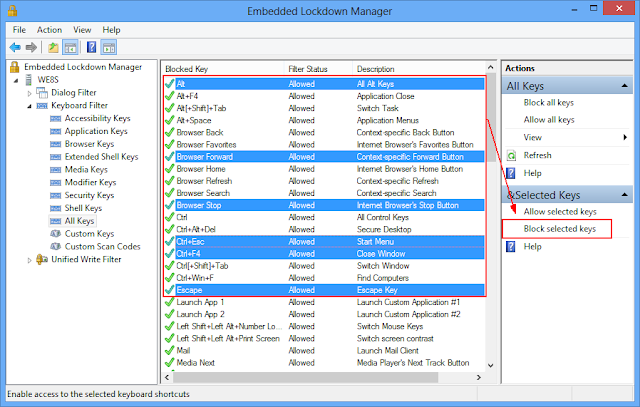Select the All Keys tree item
The image size is (640, 407).
80,221
